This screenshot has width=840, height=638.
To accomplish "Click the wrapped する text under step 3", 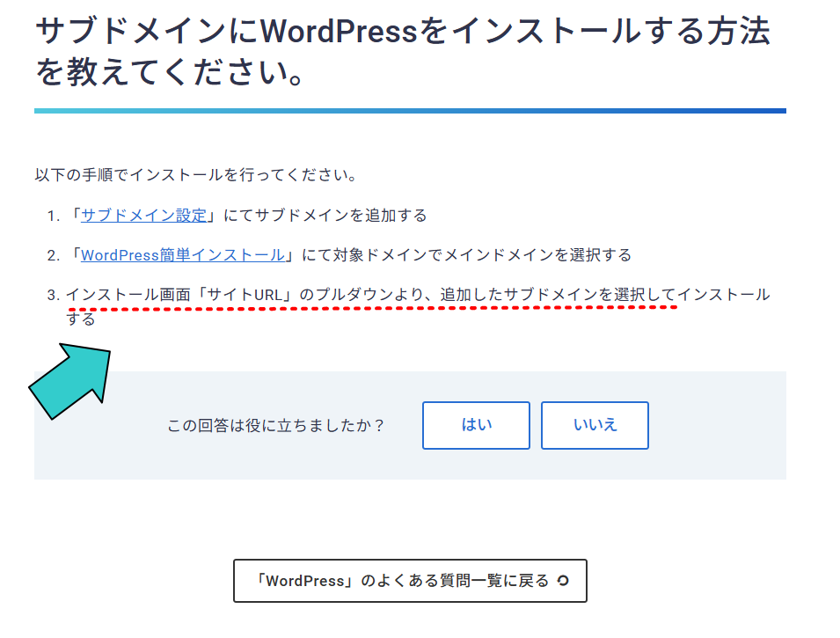I will pos(81,319).
